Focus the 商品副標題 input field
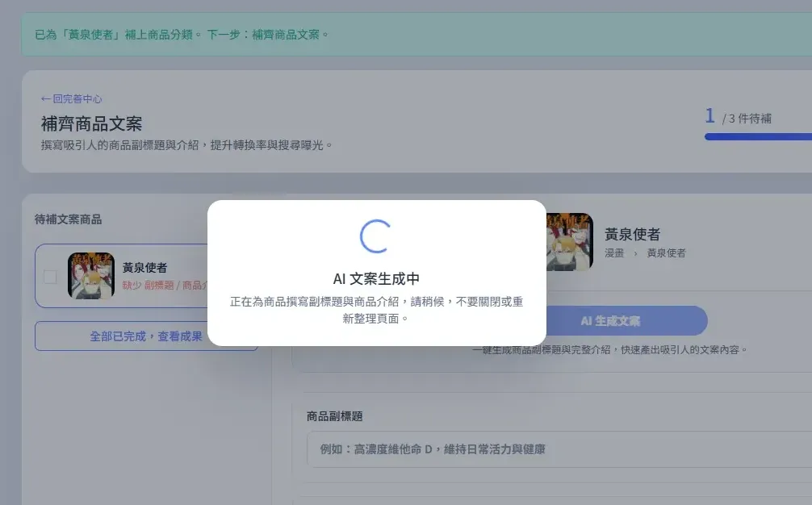 [559, 449]
